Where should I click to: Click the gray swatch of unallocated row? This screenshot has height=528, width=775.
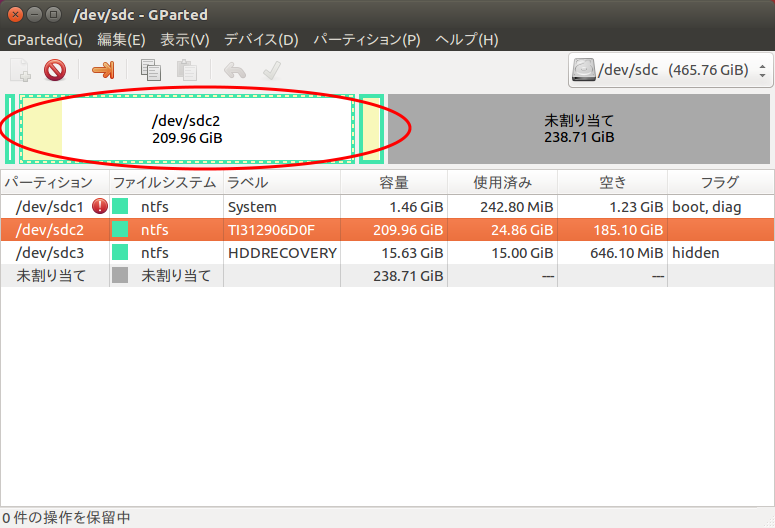tap(120, 275)
